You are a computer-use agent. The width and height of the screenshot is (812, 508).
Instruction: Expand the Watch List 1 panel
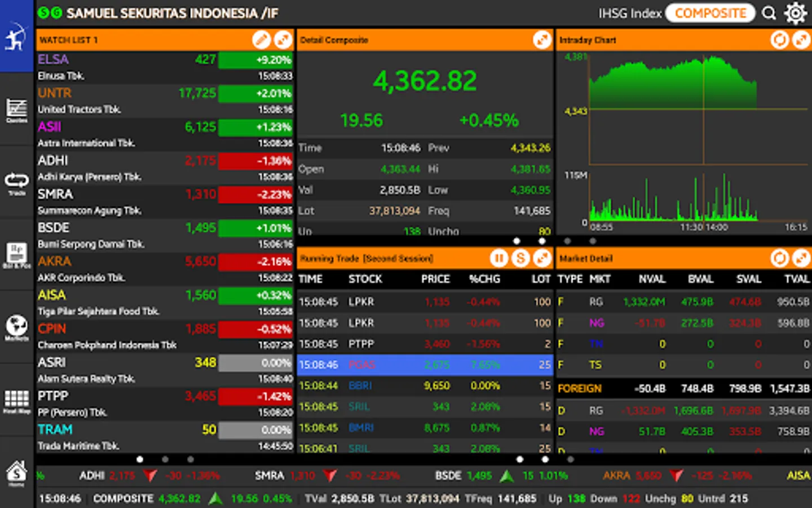(x=283, y=40)
